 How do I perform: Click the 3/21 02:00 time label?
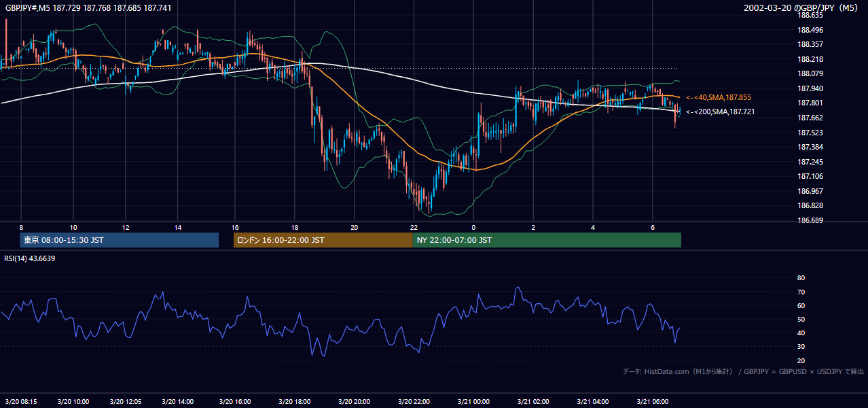point(533,402)
